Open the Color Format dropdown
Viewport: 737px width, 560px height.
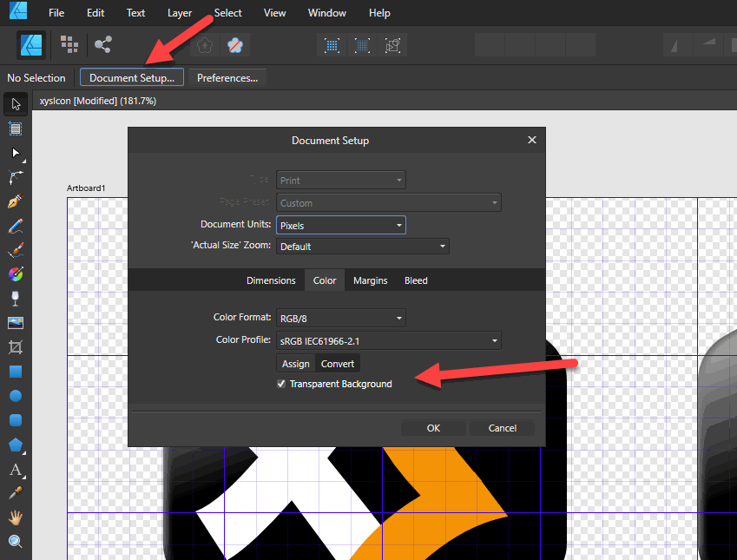pos(341,319)
